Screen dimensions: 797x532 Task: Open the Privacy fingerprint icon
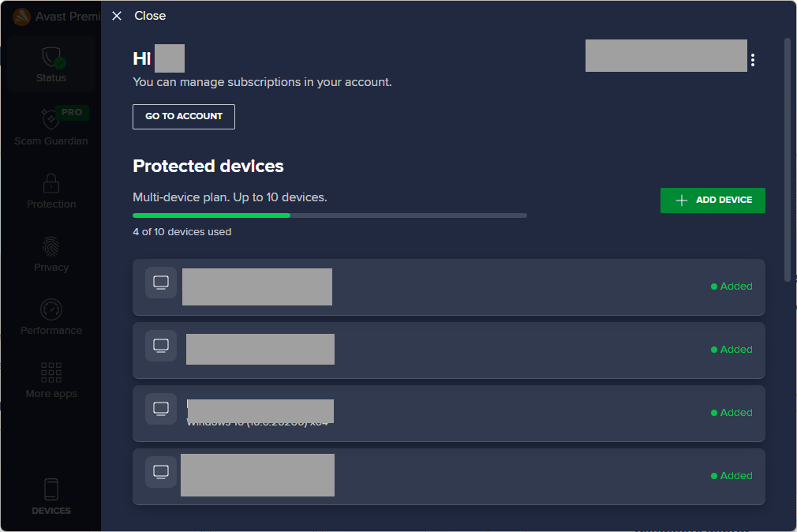click(51, 247)
